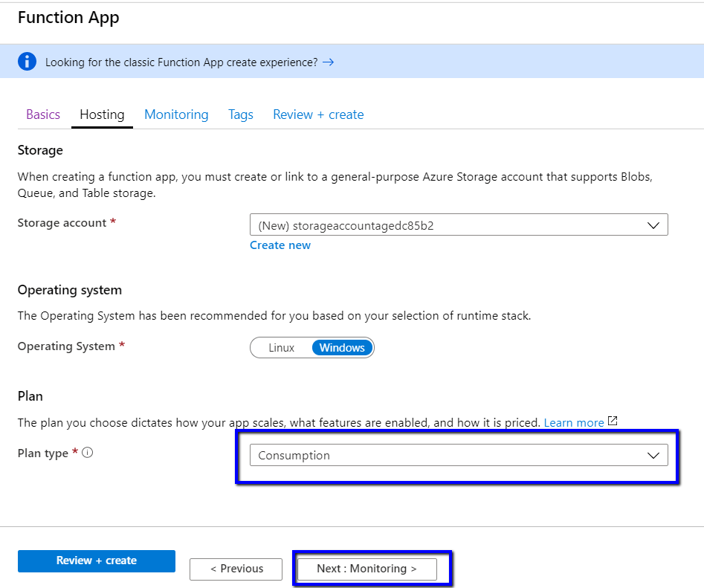Switch to the Basics tab
The height and width of the screenshot is (588, 704).
[43, 114]
